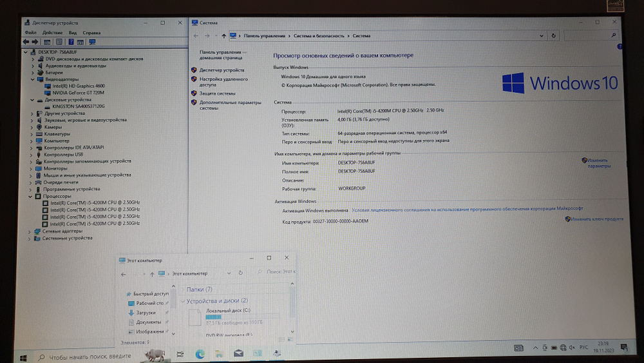Open Дополнительные параметры системы link
The image size is (644, 363).
coord(230,105)
